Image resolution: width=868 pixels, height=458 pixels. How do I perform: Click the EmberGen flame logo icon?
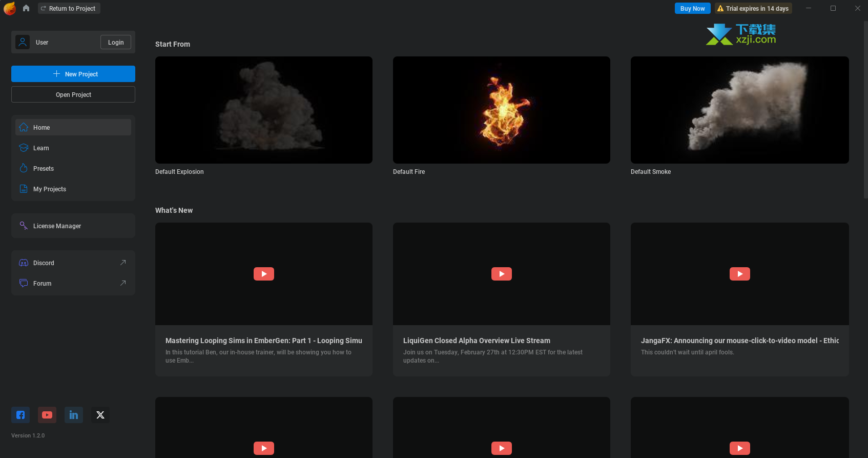click(10, 8)
